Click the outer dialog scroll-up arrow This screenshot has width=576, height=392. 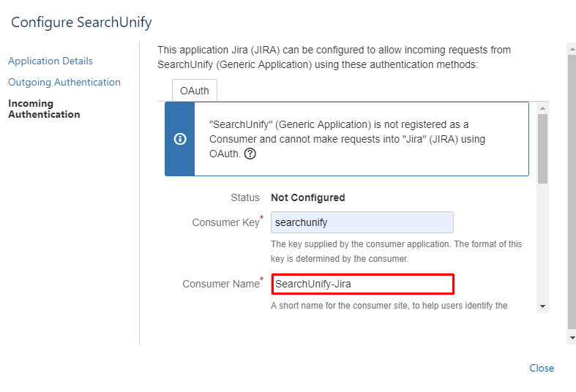(572, 48)
